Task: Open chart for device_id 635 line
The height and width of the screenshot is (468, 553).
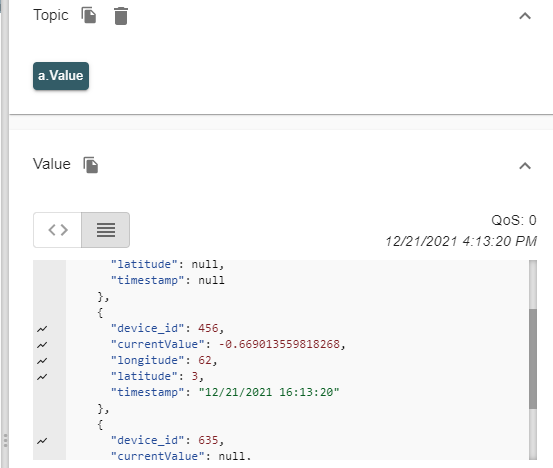Action: pos(42,441)
